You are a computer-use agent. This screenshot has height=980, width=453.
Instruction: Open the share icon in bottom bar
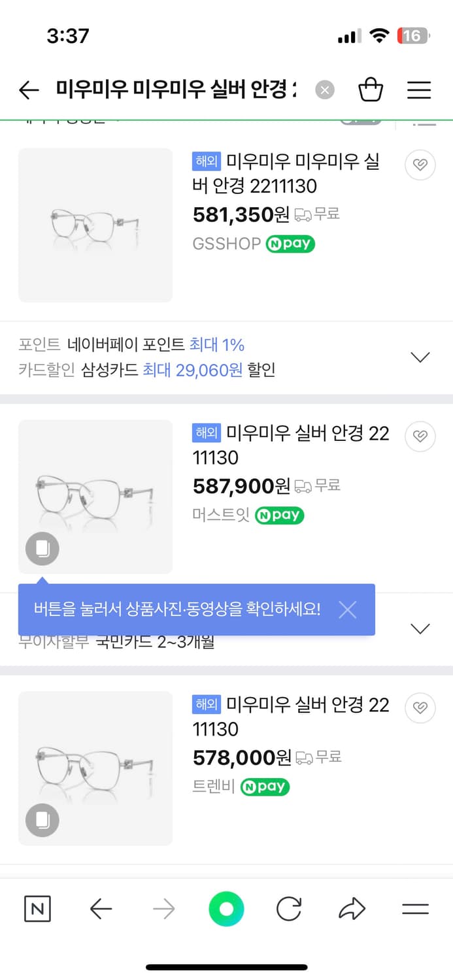352,908
